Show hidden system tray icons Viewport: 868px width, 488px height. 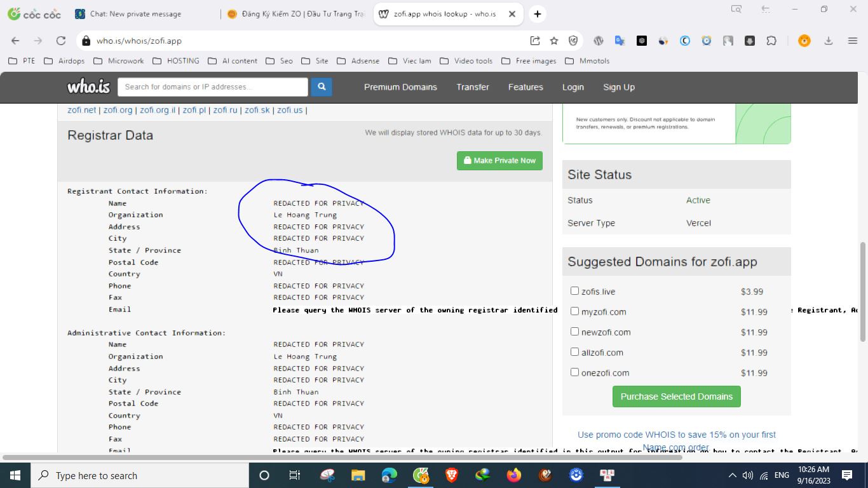click(x=732, y=475)
